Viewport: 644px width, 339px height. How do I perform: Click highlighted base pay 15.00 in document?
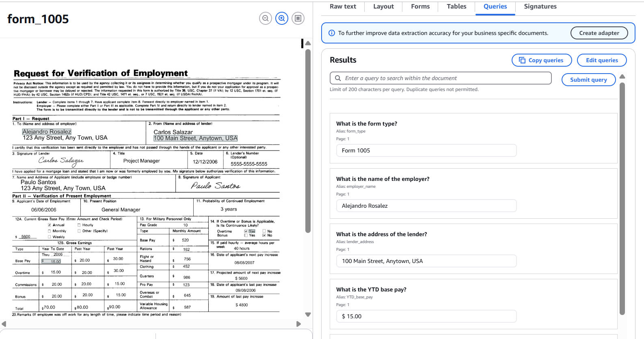coord(52,261)
